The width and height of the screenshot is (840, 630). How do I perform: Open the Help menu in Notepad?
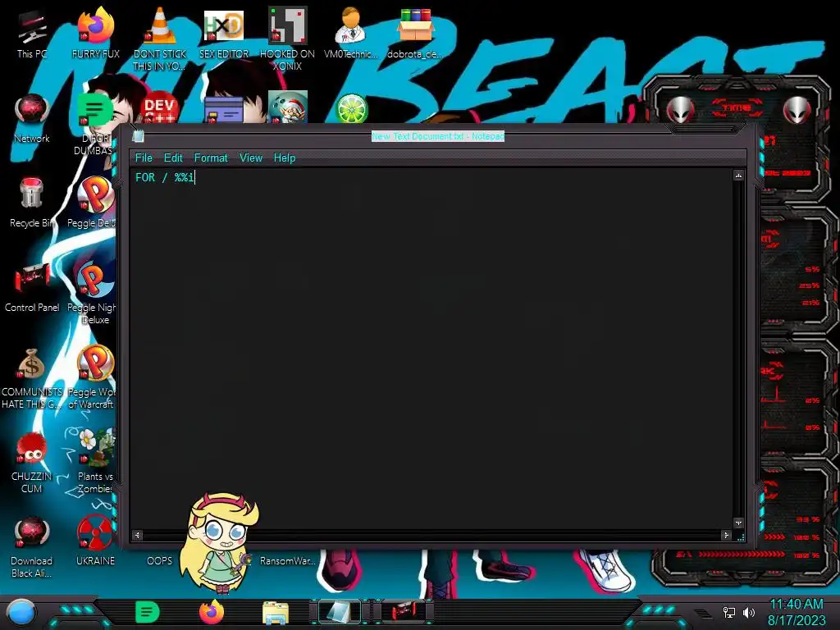(285, 158)
